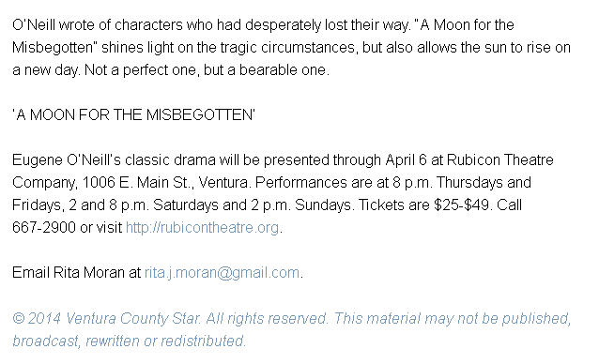Click the word 'Sundays' in the schedule
The height and width of the screenshot is (364, 599).
point(323,205)
